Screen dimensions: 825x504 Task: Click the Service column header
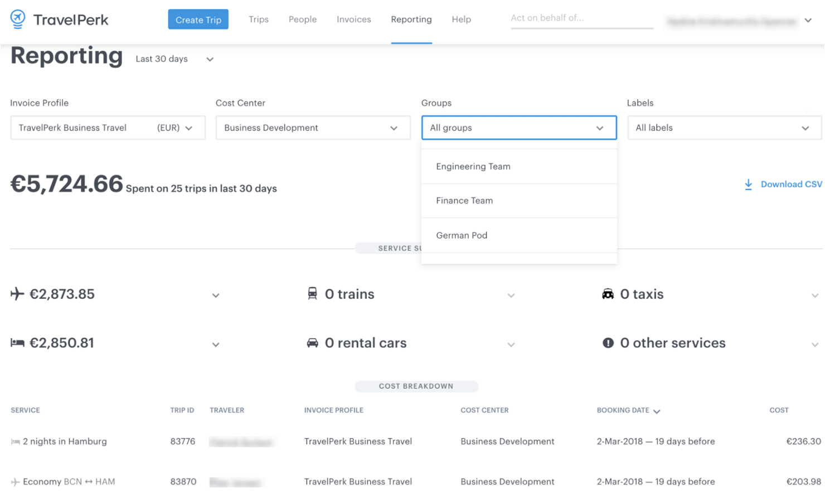pos(26,410)
